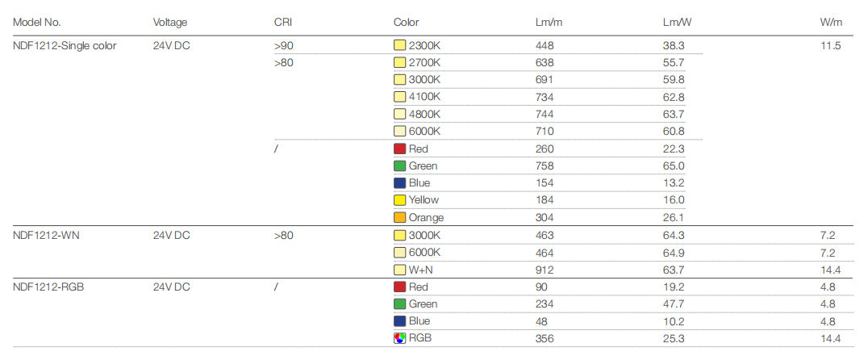Click the 11.5 W/m value

pyautogui.click(x=830, y=45)
